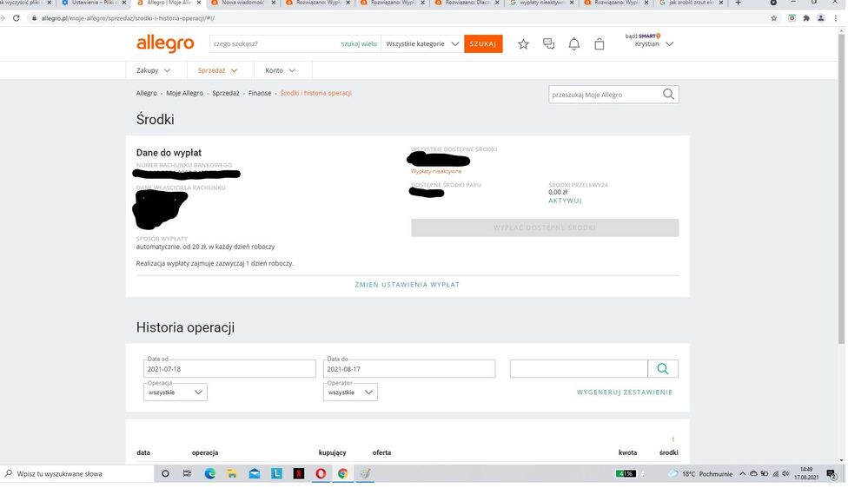Click the history search magnifier button
The height and width of the screenshot is (488, 868).
tap(663, 368)
